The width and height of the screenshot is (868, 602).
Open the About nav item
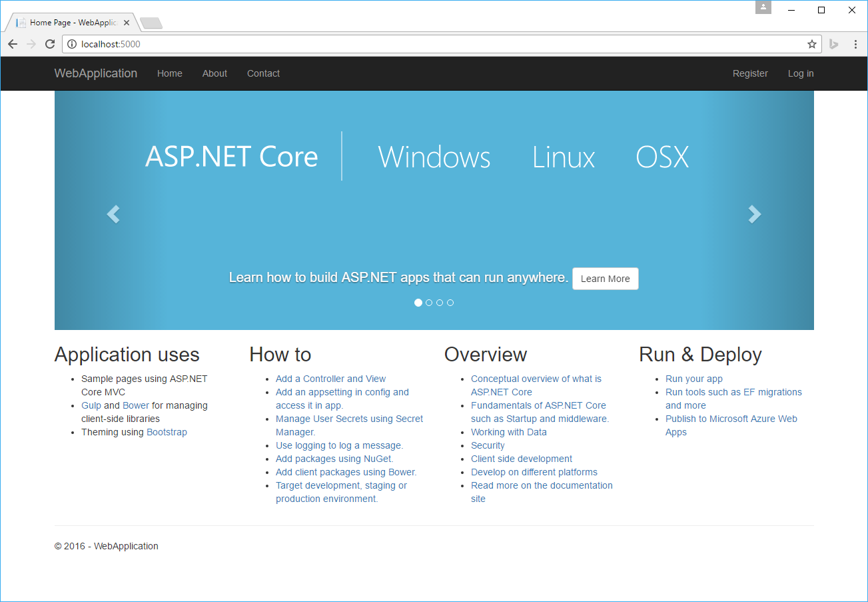tap(215, 73)
